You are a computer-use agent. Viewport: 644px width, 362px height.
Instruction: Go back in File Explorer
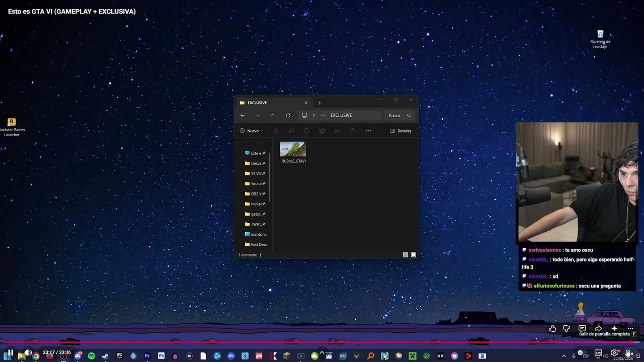click(x=243, y=115)
